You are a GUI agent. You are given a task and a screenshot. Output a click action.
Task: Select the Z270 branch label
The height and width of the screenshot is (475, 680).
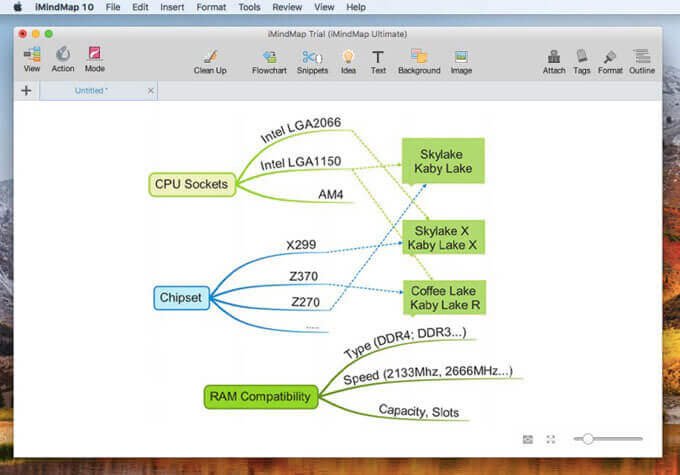click(305, 302)
